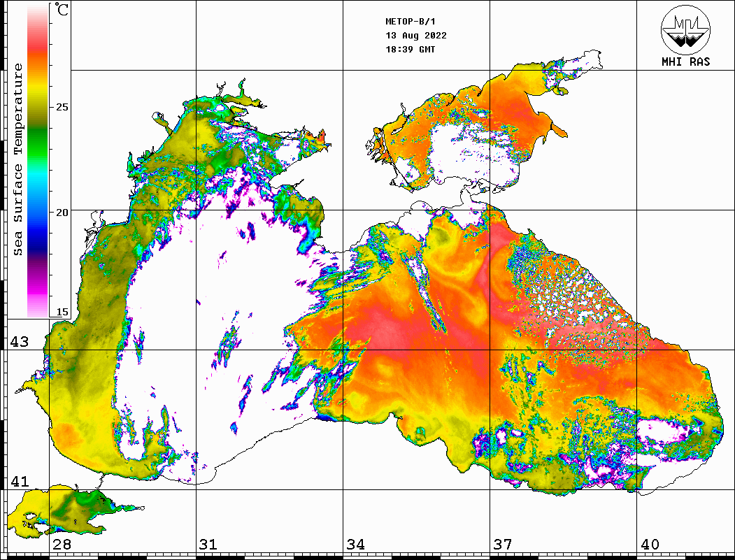The height and width of the screenshot is (560, 735).
Task: Click longitude label 28
Action: click(x=62, y=545)
